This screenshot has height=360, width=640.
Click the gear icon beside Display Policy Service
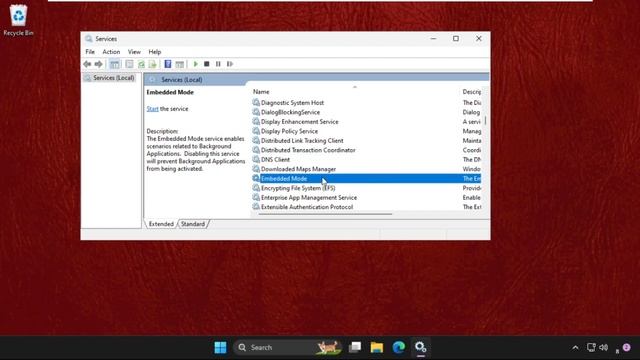point(256,131)
